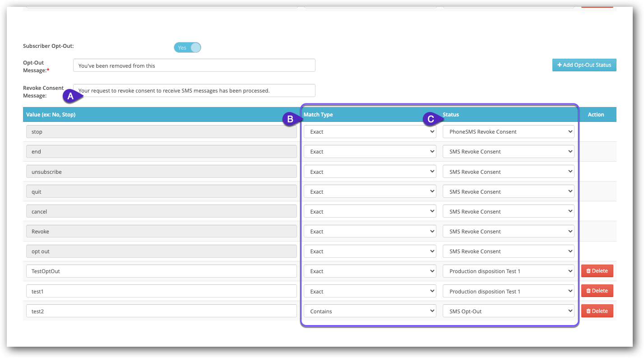Click the Add Opt-Out Status button
The height and width of the screenshot is (358, 644).
[584, 65]
